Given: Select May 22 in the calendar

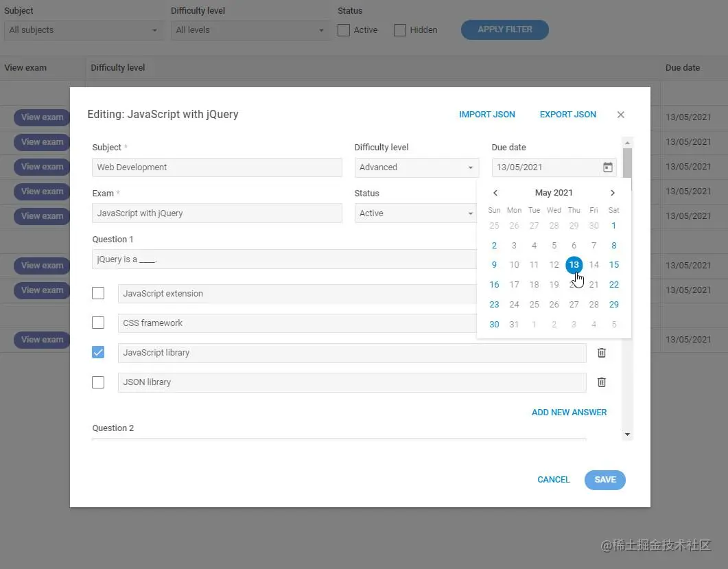Looking at the screenshot, I should point(614,284).
